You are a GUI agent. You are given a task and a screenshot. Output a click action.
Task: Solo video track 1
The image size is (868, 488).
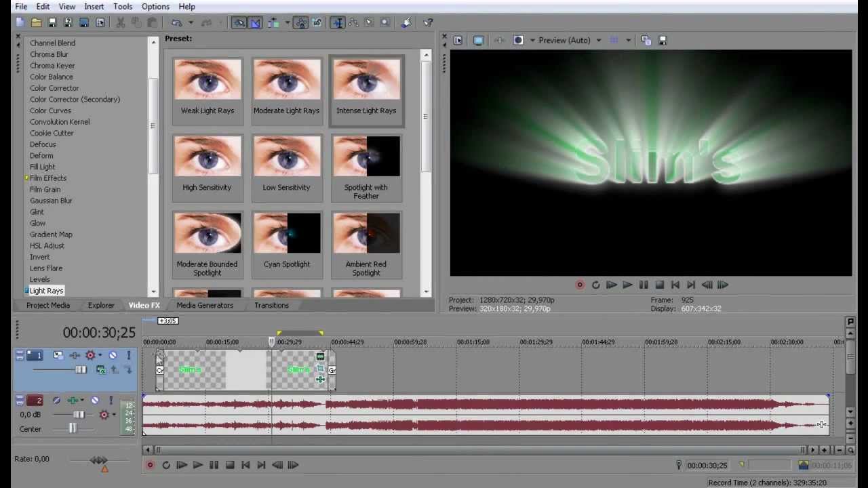(x=129, y=355)
